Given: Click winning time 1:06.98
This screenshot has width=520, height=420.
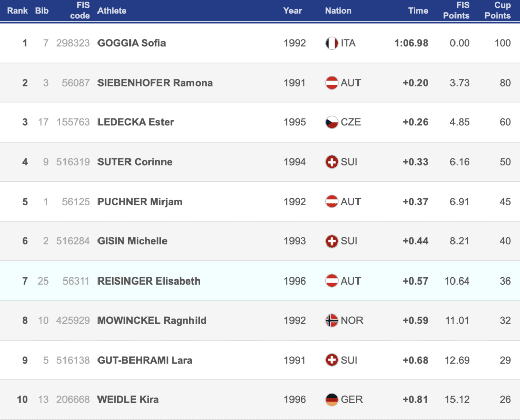Looking at the screenshot, I should (411, 43).
